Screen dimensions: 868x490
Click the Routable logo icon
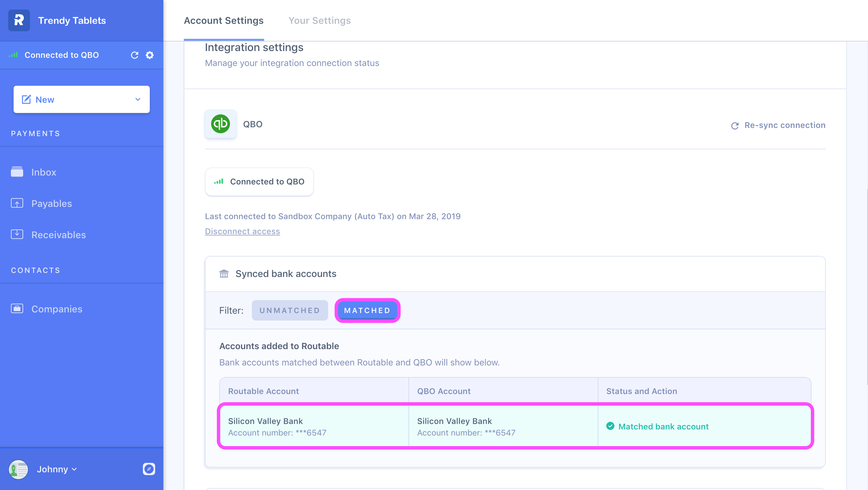tap(19, 20)
